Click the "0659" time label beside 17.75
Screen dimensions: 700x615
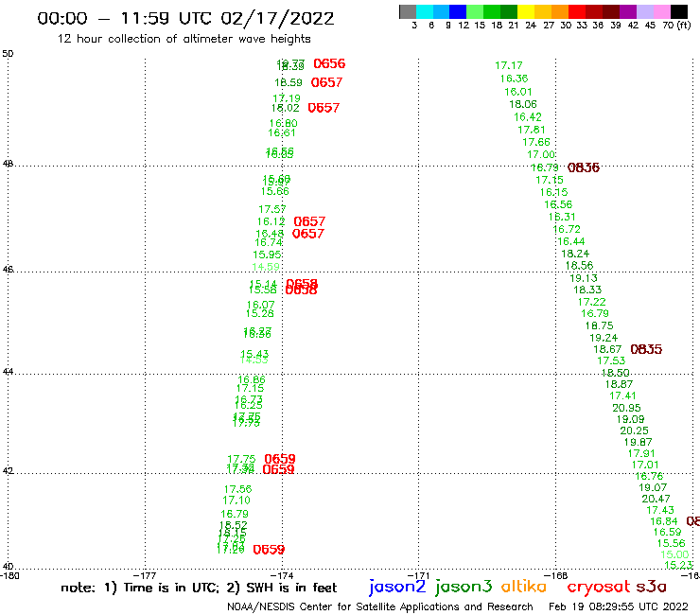(280, 459)
